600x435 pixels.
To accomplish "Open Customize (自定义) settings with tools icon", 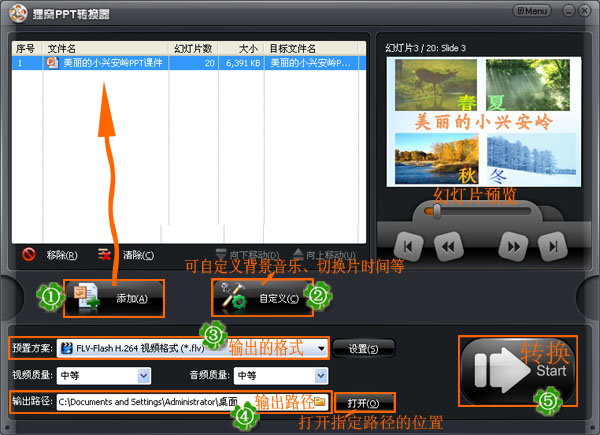I will pos(262,298).
